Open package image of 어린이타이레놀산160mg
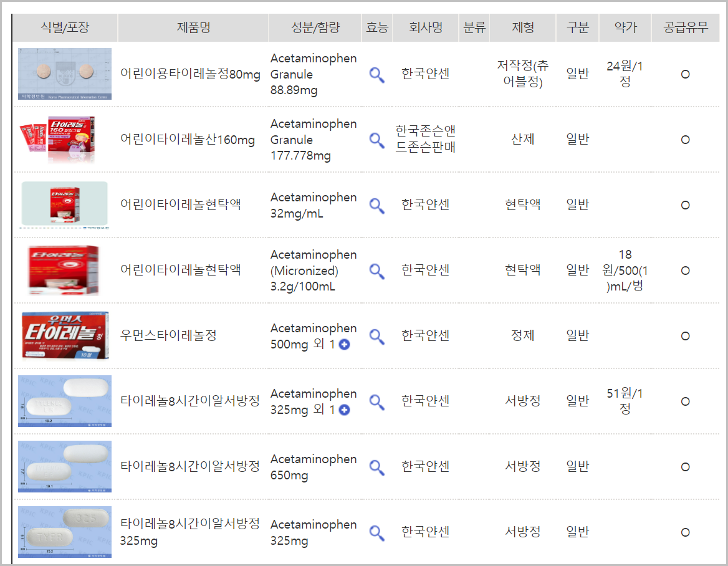 pyautogui.click(x=57, y=139)
